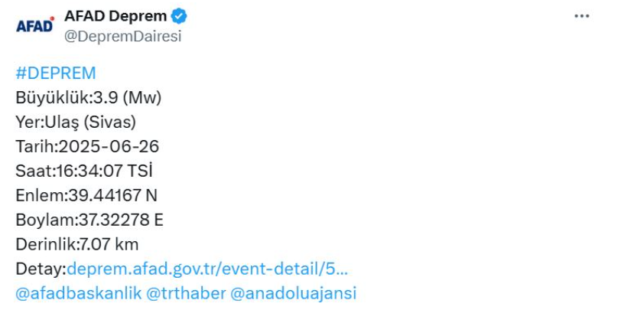Select the Büyüklük:3.9 magnitude line
The height and width of the screenshot is (323, 644).
coord(88,98)
